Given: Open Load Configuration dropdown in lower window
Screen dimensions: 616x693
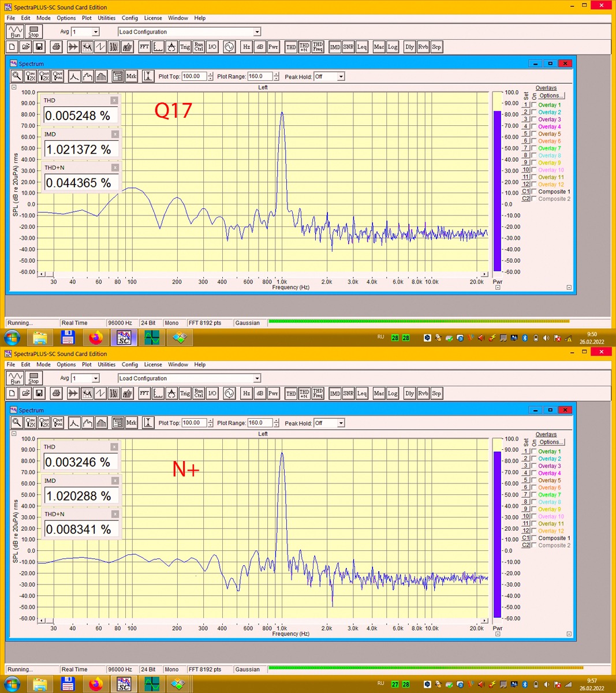Looking at the screenshot, I should pyautogui.click(x=257, y=378).
